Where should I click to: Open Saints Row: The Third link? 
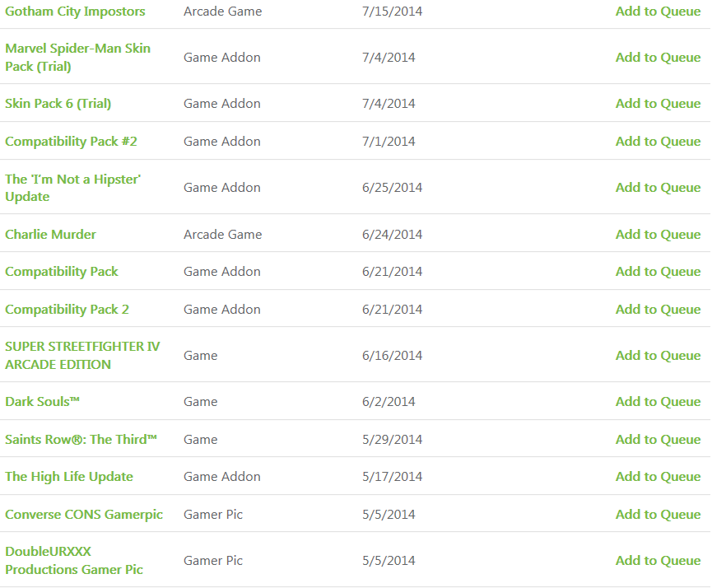(81, 440)
